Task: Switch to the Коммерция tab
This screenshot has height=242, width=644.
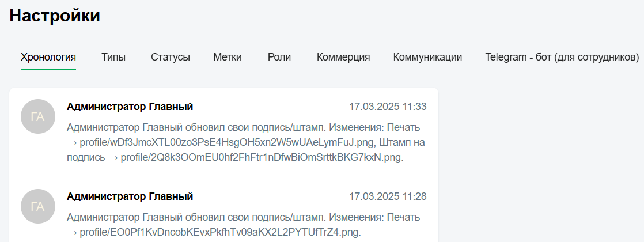Action: click(x=343, y=57)
